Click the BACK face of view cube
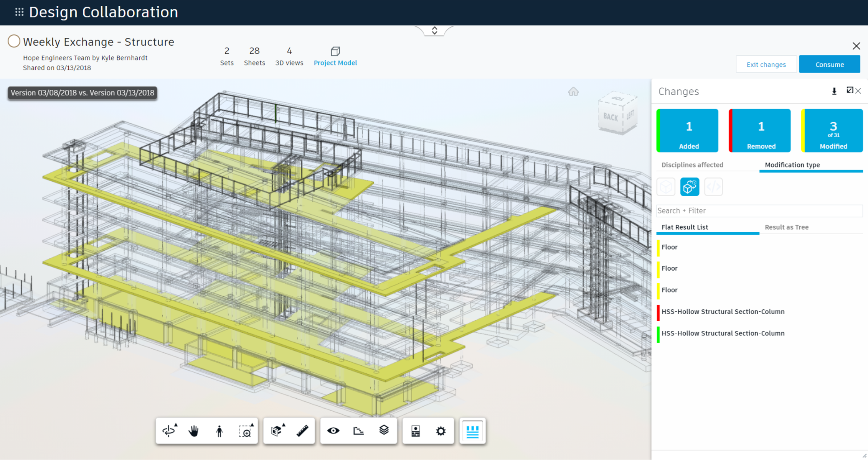 (x=610, y=117)
